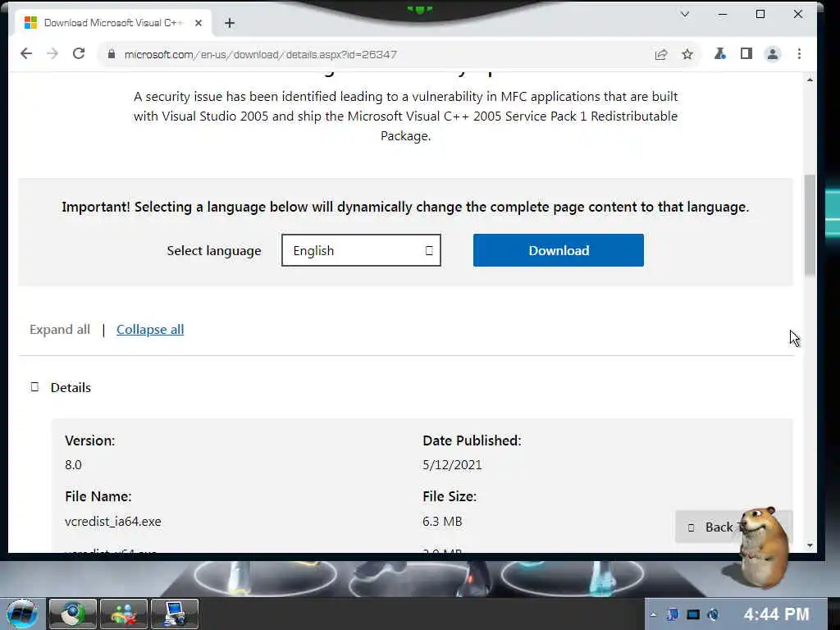Viewport: 840px width, 630px height.
Task: Minimize the browser window
Action: click(723, 15)
